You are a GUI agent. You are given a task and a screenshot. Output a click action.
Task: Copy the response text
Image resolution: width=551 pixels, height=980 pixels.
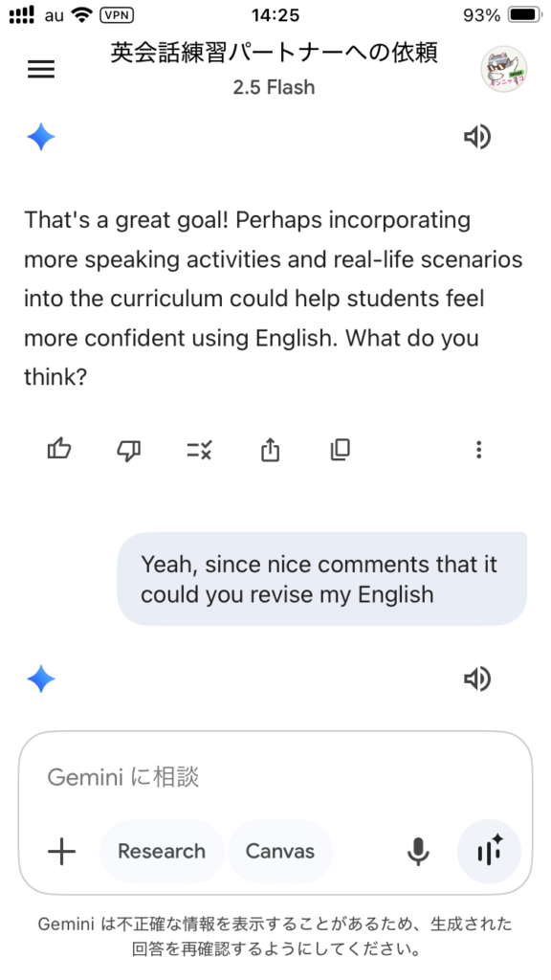point(341,450)
